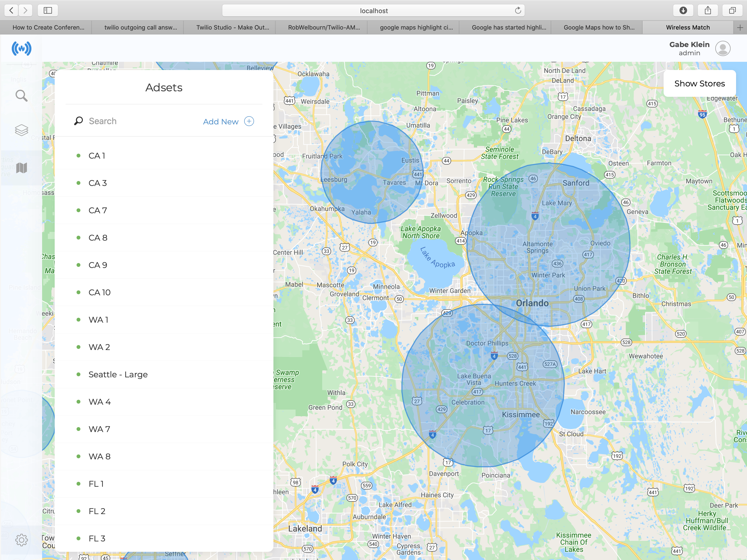Select the map view sidebar icon
This screenshot has height=560, width=747.
[x=21, y=168]
